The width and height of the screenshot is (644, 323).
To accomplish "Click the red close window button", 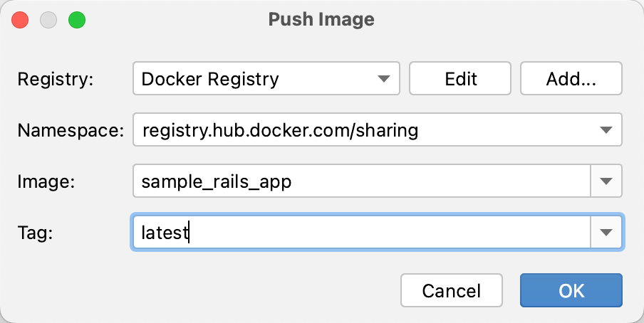I will click(20, 20).
